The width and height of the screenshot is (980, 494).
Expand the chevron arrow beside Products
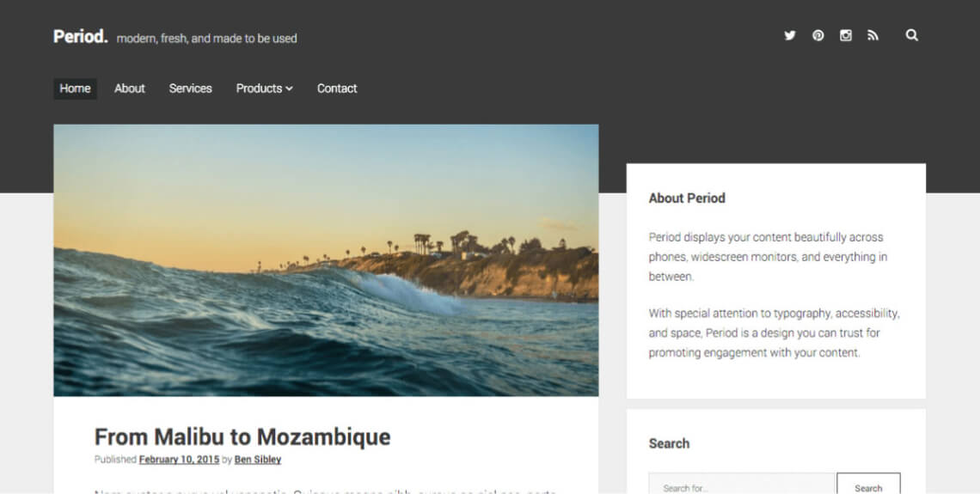[x=290, y=88]
